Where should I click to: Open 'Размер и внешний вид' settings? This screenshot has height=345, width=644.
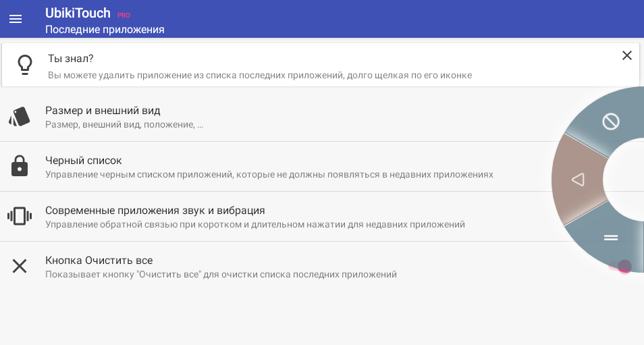[322, 117]
